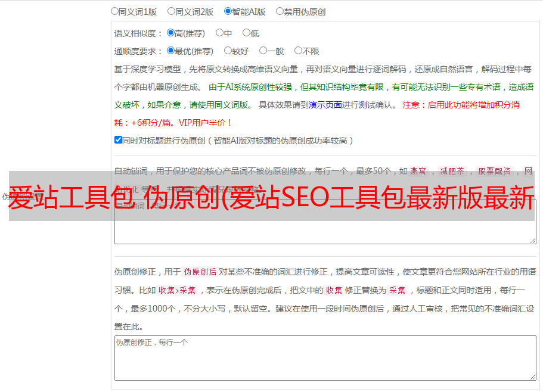Click the 语义相似度 label
The image size is (543, 392).
coord(138,33)
